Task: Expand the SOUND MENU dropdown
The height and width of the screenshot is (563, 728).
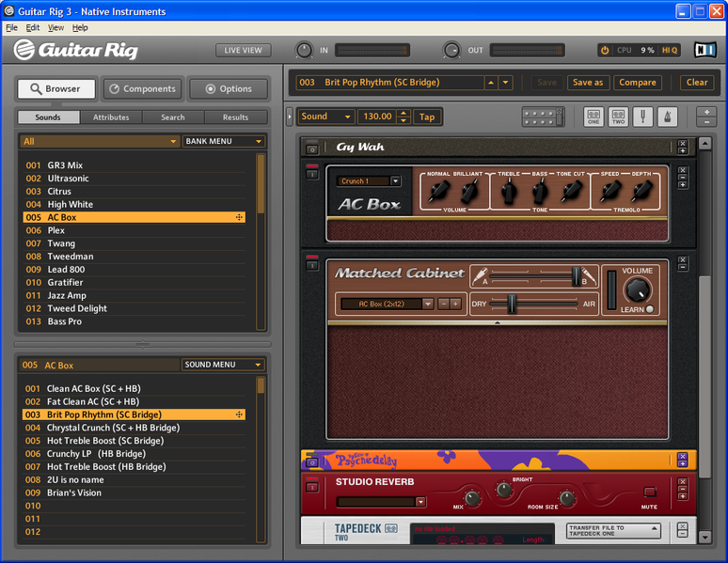Action: click(223, 365)
